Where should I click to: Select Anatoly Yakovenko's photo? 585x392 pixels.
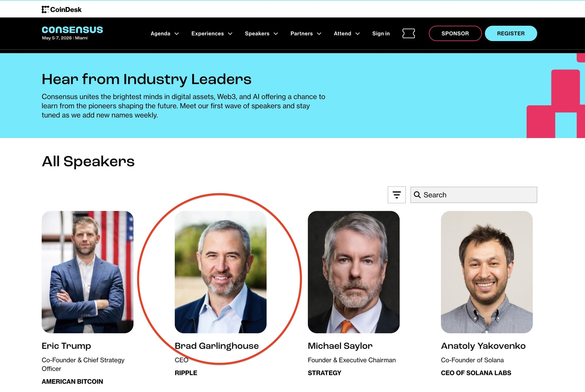tap(487, 272)
